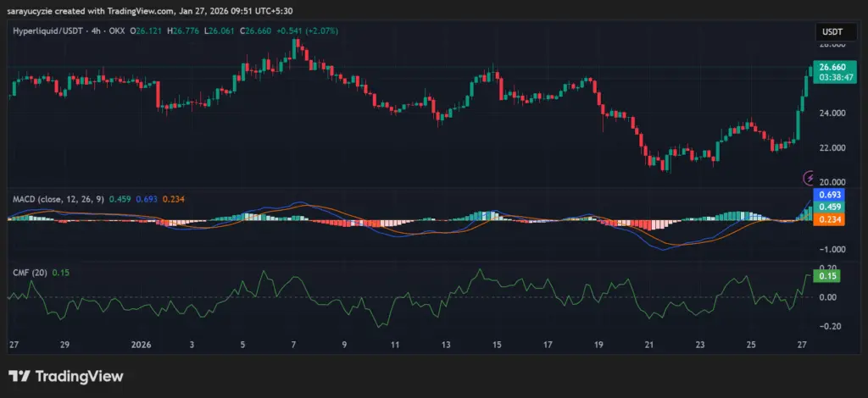Select the CMF (20) indicator label
868x398 pixels.
point(29,272)
